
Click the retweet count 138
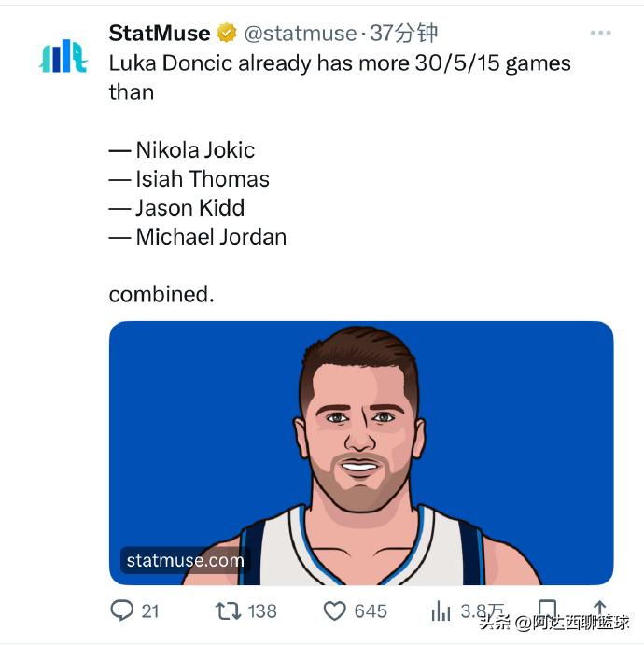click(262, 610)
